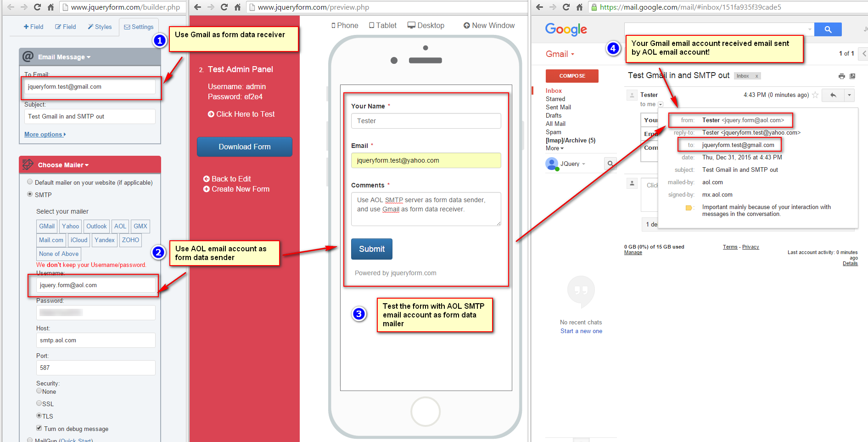Set security to SSL

[x=39, y=403]
